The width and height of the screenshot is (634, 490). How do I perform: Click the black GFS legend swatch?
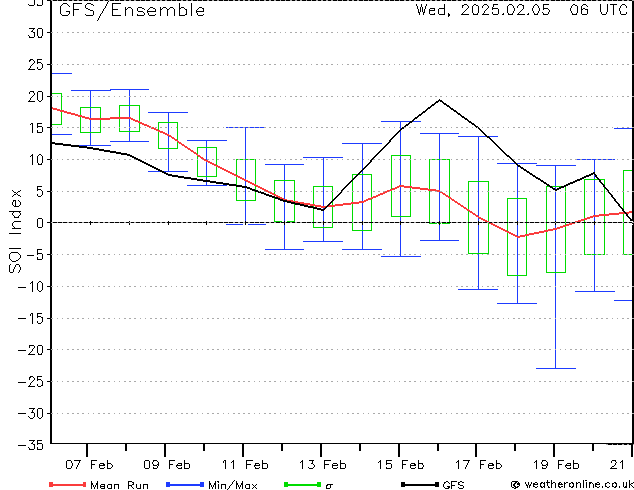[420, 484]
